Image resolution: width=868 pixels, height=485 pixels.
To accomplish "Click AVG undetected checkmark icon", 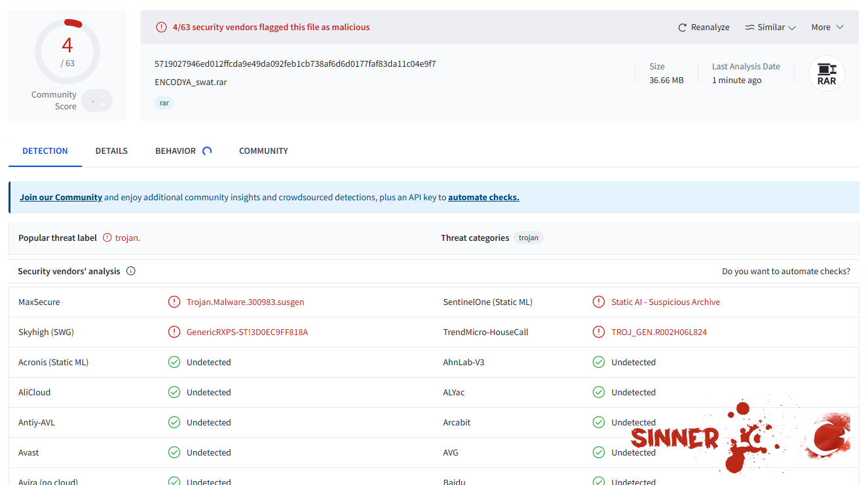I will pyautogui.click(x=599, y=453).
